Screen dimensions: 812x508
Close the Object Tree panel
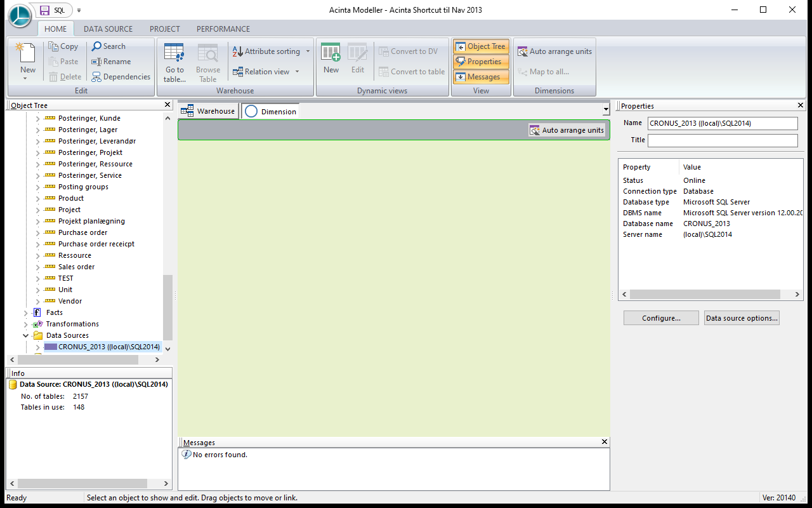click(167, 105)
